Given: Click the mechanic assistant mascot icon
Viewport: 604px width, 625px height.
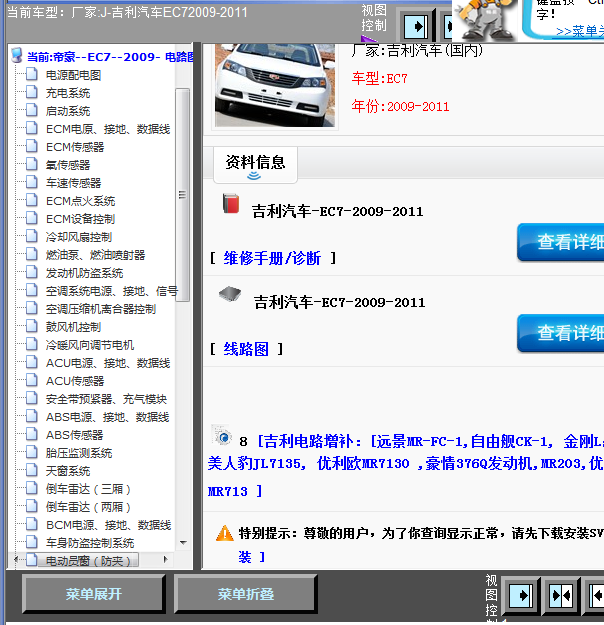Looking at the screenshot, I should pyautogui.click(x=485, y=19).
